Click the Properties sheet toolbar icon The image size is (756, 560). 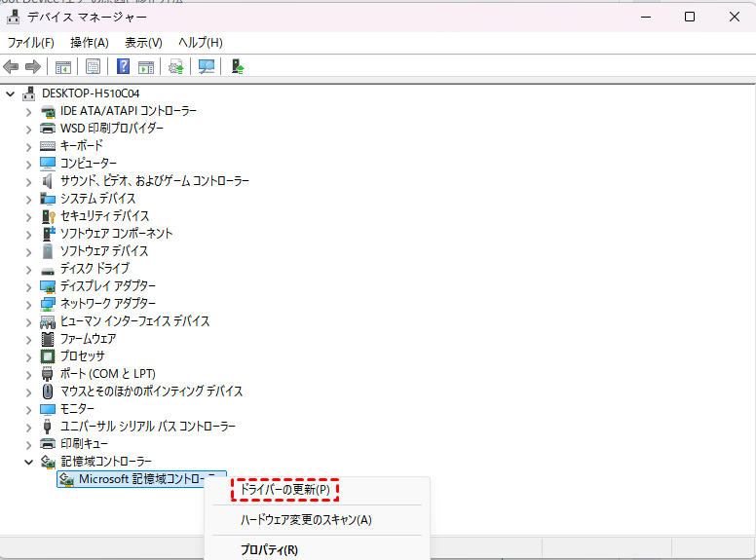(x=93, y=66)
